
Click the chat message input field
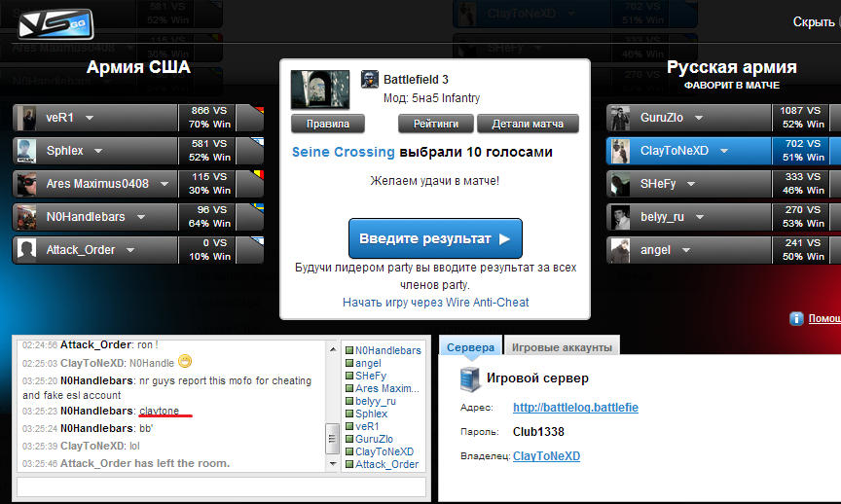click(x=222, y=487)
